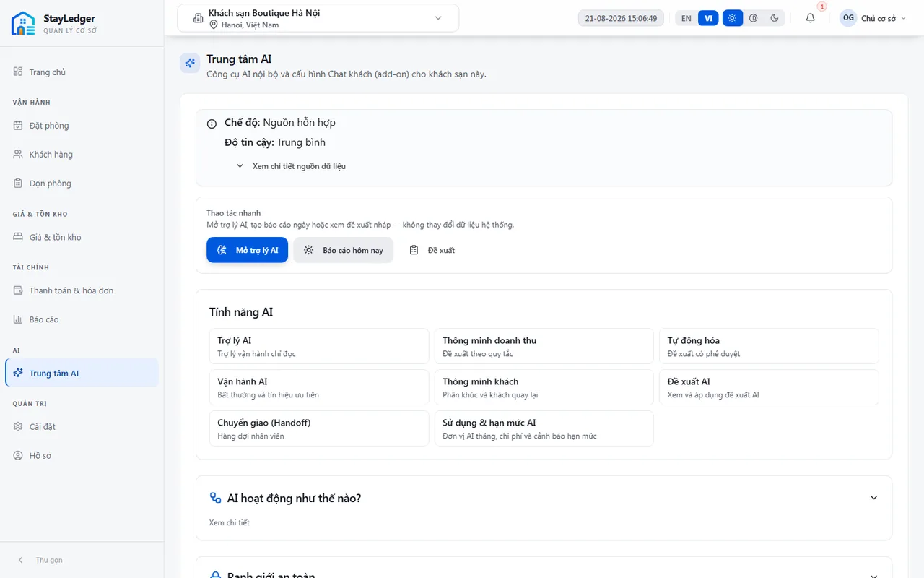The image size is (924, 578).
Task: Open the Vận hành AI feature card
Action: tap(319, 387)
